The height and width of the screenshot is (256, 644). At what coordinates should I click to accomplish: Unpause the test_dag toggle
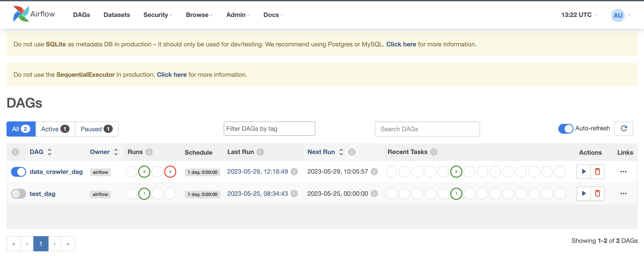click(19, 194)
